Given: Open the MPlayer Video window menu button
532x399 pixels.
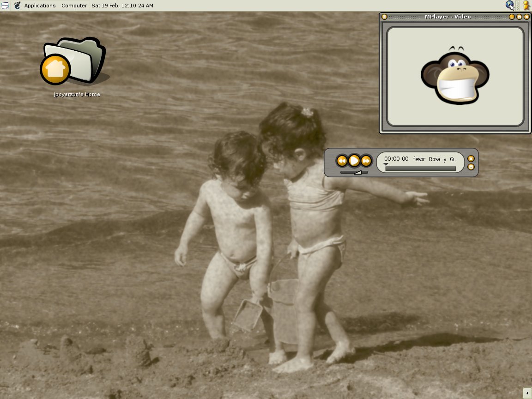Looking at the screenshot, I should coord(384,17).
